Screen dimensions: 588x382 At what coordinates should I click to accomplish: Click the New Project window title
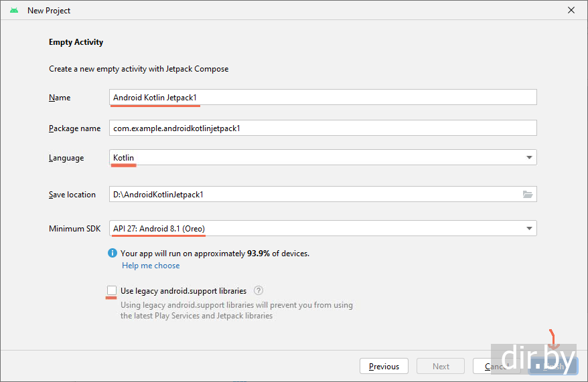[49, 11]
